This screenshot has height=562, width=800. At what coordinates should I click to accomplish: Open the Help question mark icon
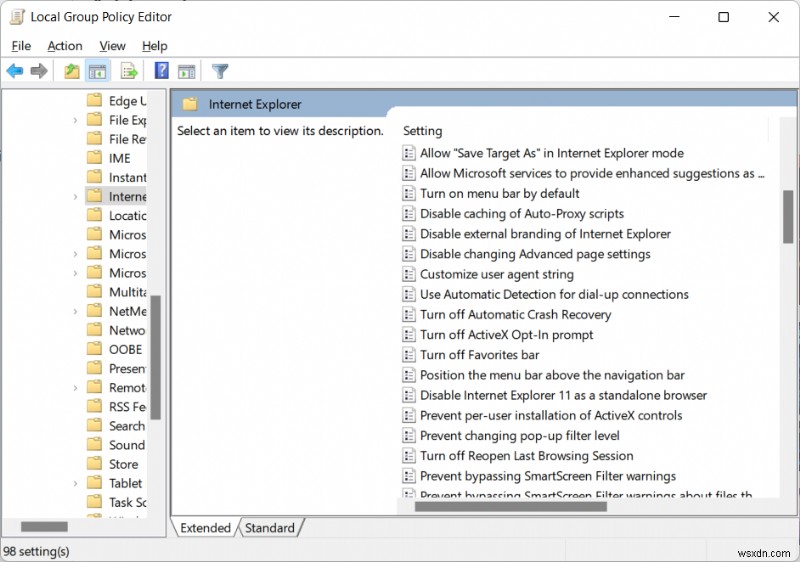(x=161, y=70)
